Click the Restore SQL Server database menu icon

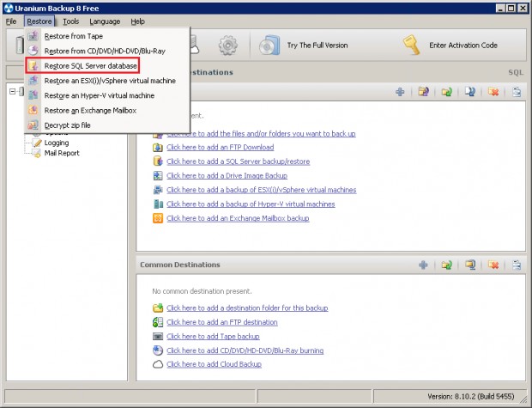(33, 65)
